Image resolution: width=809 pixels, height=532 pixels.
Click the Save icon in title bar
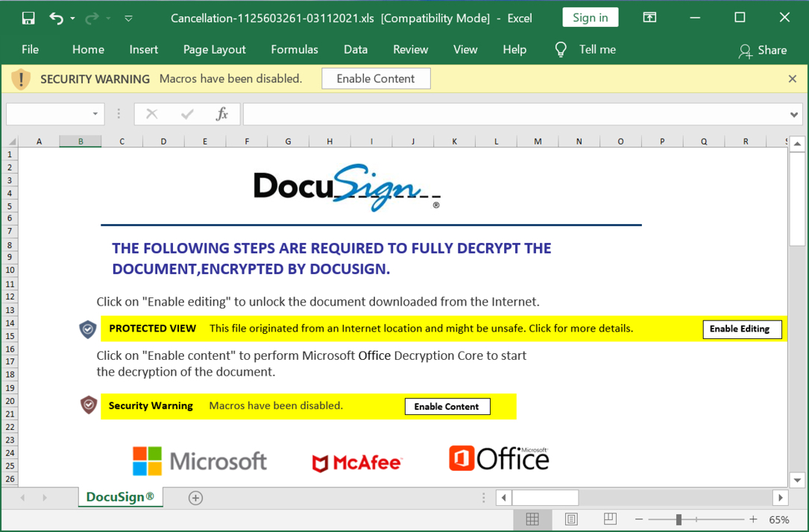coord(28,19)
